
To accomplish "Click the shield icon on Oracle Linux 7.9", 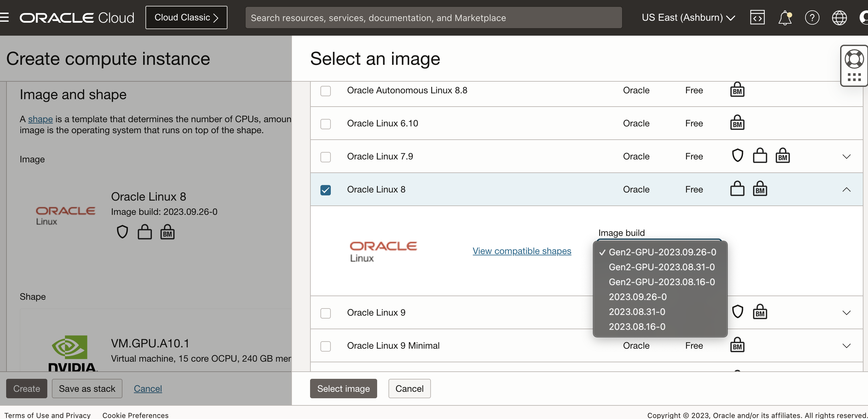I will point(738,156).
